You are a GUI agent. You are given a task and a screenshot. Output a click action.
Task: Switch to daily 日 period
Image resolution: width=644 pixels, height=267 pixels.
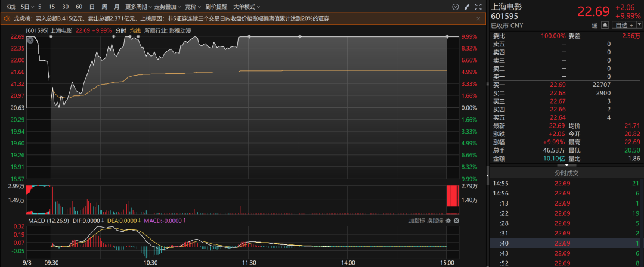coord(92,7)
